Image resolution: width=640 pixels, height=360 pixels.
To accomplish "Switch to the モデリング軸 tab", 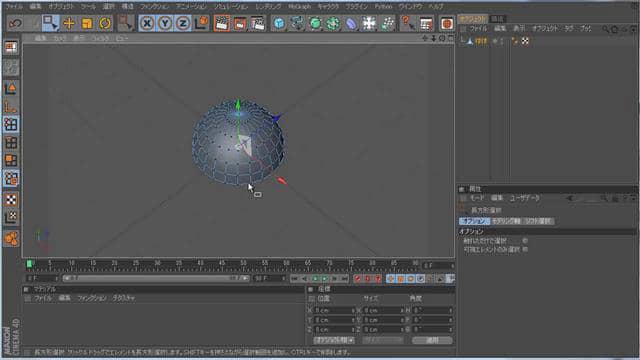I will pyautogui.click(x=506, y=221).
